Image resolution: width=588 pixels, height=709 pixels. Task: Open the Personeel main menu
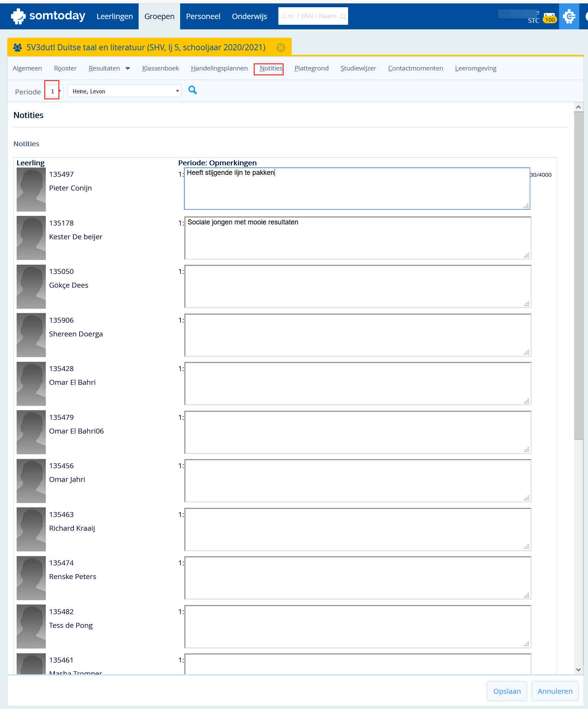click(x=203, y=16)
